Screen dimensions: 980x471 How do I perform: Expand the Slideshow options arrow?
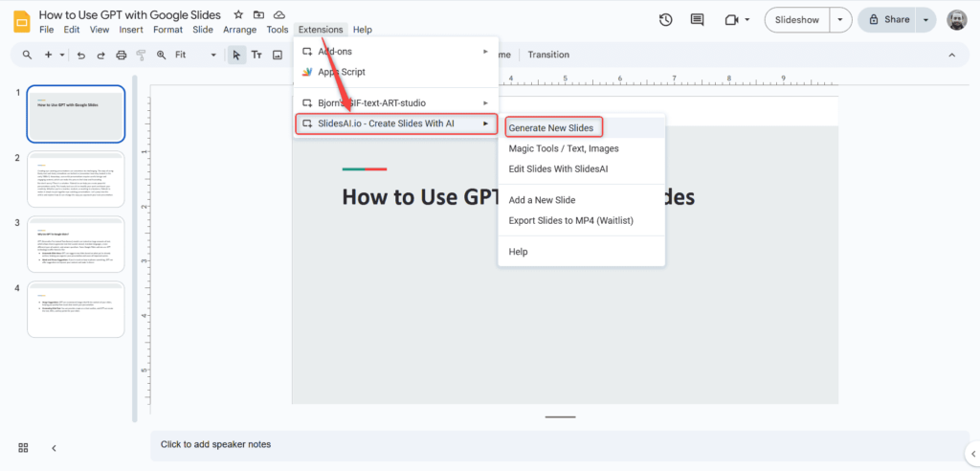(x=840, y=19)
